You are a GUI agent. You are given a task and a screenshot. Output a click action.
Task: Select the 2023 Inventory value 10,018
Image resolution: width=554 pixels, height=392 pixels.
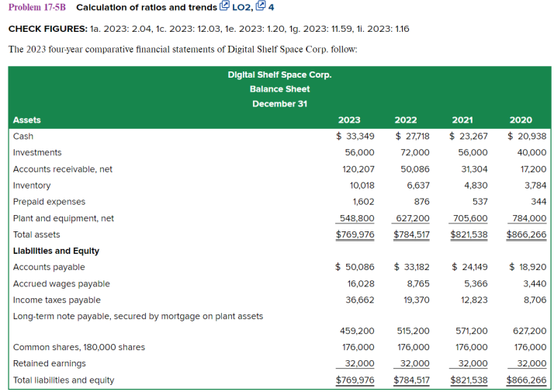point(362,186)
